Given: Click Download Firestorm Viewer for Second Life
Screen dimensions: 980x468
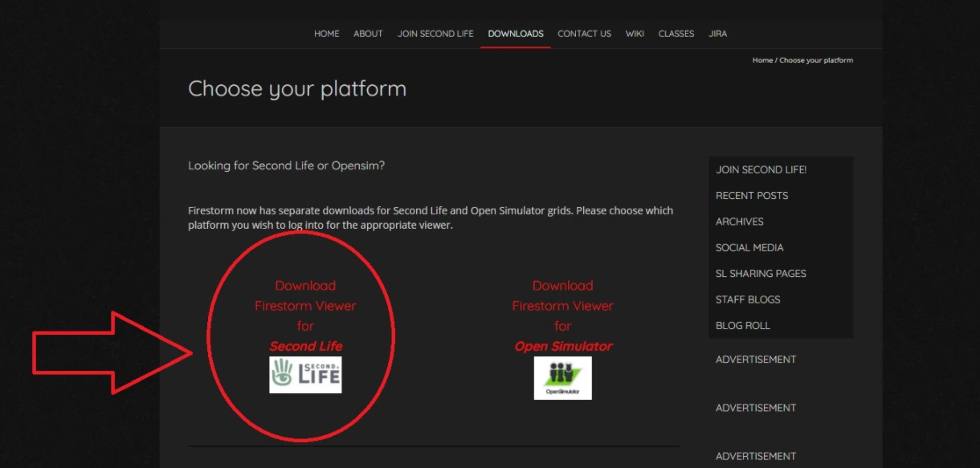Looking at the screenshot, I should point(305,315).
